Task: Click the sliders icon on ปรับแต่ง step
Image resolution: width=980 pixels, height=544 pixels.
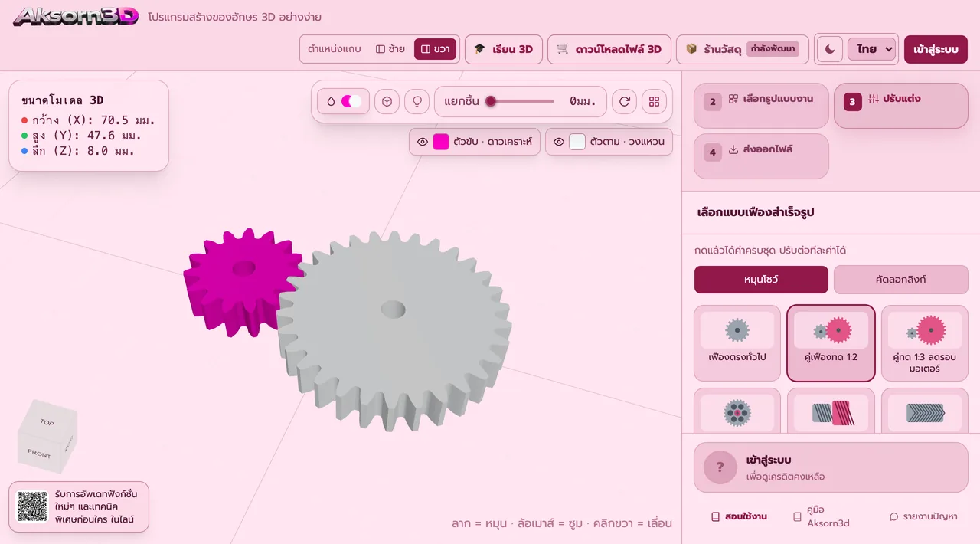Action: 874,99
